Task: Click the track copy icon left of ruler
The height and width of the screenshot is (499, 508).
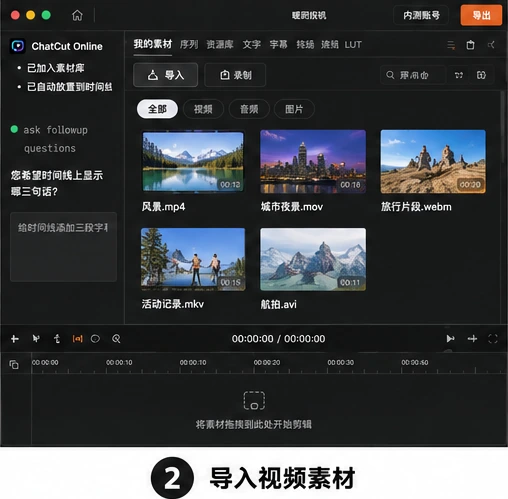Action: click(x=14, y=364)
